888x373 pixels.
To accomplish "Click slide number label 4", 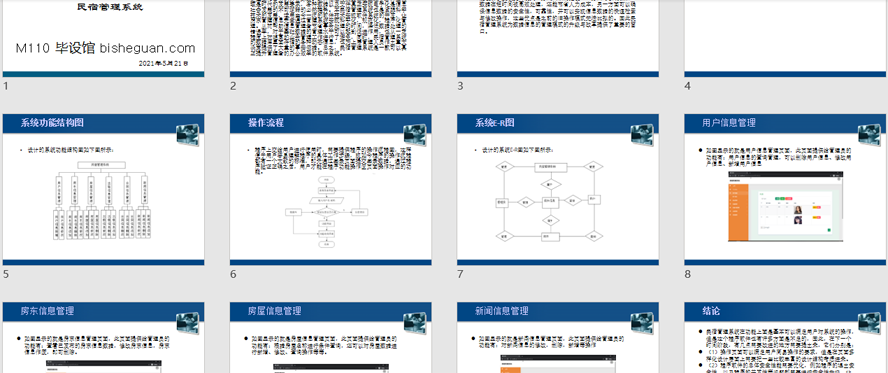I will pyautogui.click(x=688, y=86).
